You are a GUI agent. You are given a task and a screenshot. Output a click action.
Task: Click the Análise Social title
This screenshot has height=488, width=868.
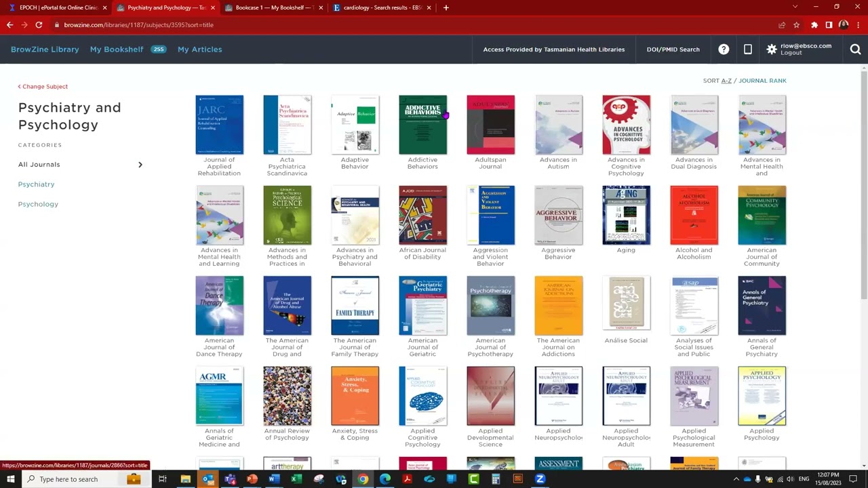(x=626, y=341)
